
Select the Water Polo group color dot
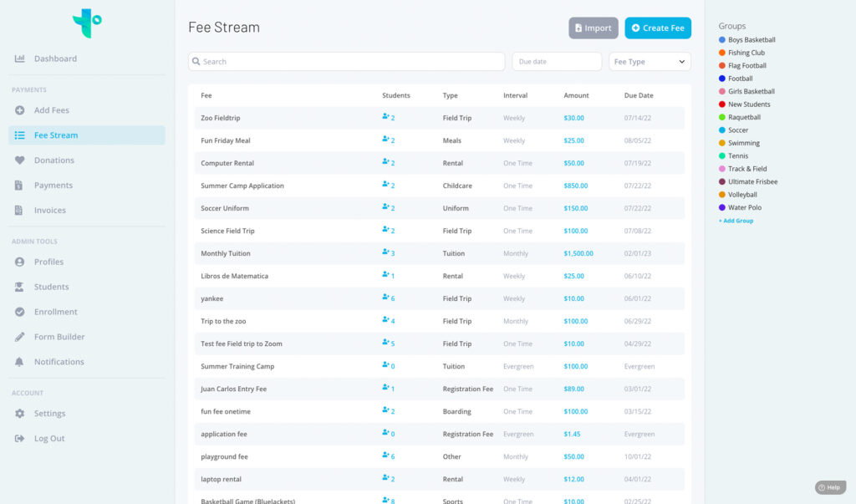pos(722,207)
